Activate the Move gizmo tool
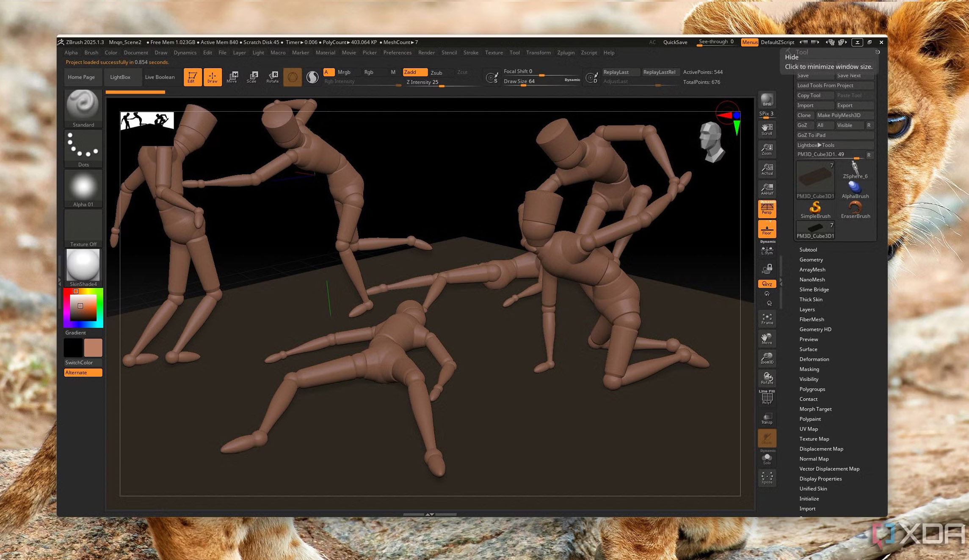Screen dimensions: 969x560 (232, 77)
